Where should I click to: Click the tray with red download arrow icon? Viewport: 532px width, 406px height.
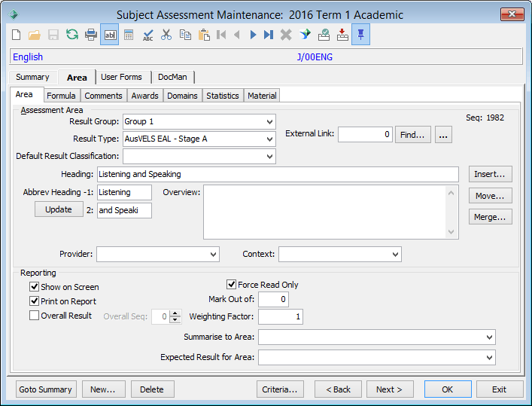[342, 35]
